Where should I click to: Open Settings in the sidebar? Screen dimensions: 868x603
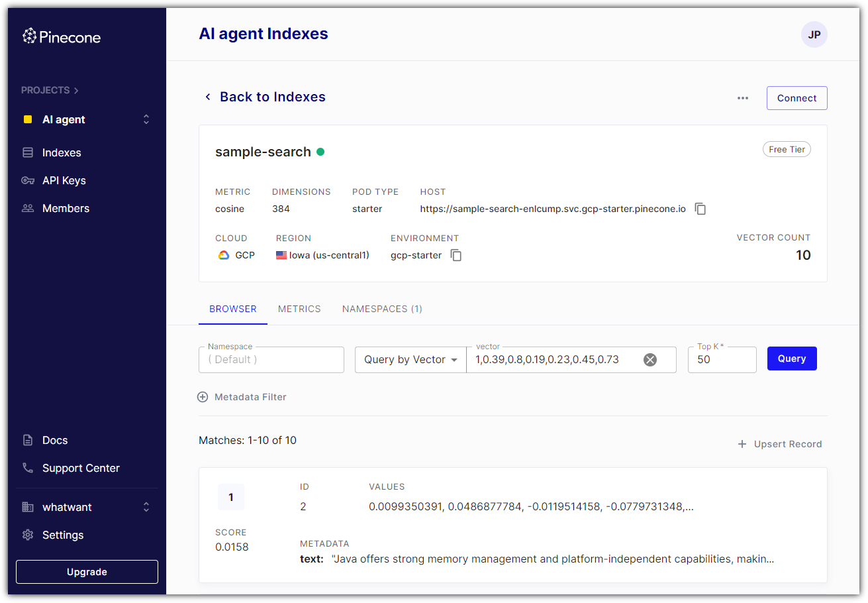click(63, 535)
